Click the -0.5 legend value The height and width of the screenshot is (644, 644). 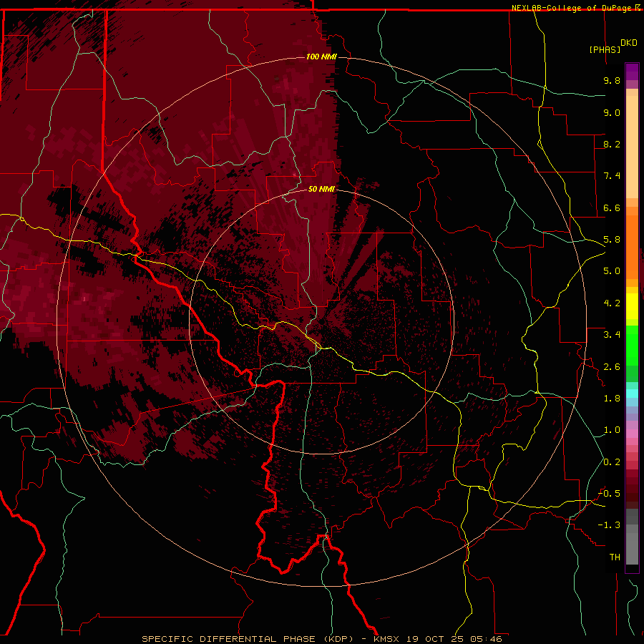click(x=609, y=494)
